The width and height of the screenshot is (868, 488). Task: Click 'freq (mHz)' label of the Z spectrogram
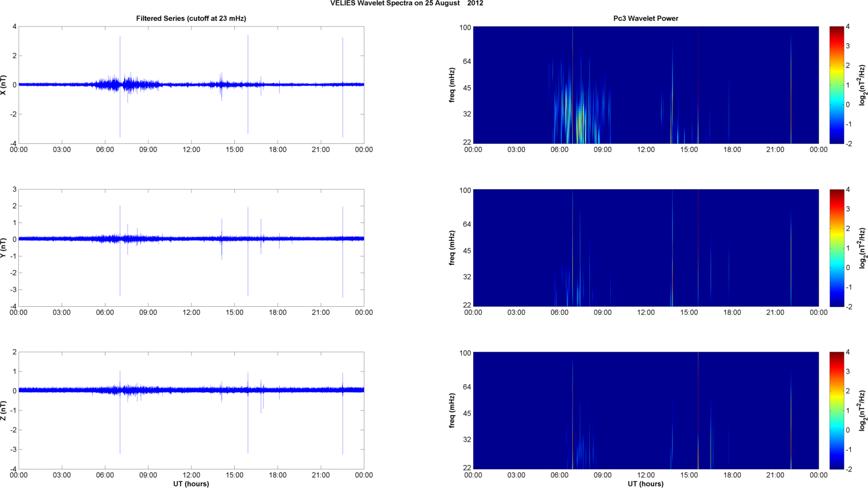(x=452, y=411)
